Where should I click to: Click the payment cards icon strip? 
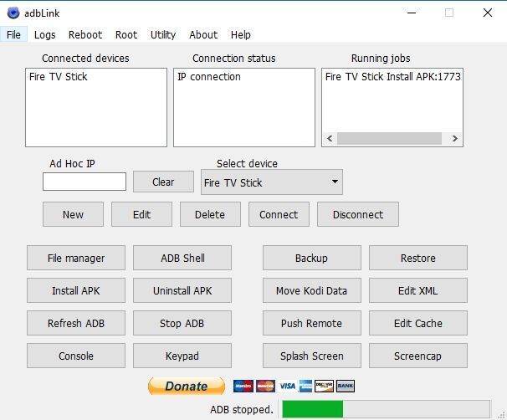pyautogui.click(x=294, y=386)
